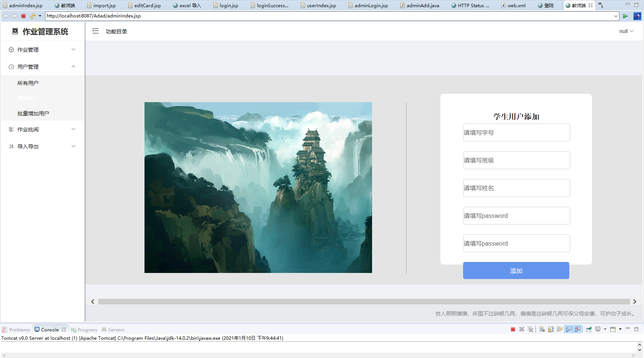Click the Display Selected Console icon
Viewport: 644px width, 358px height.
click(598, 329)
